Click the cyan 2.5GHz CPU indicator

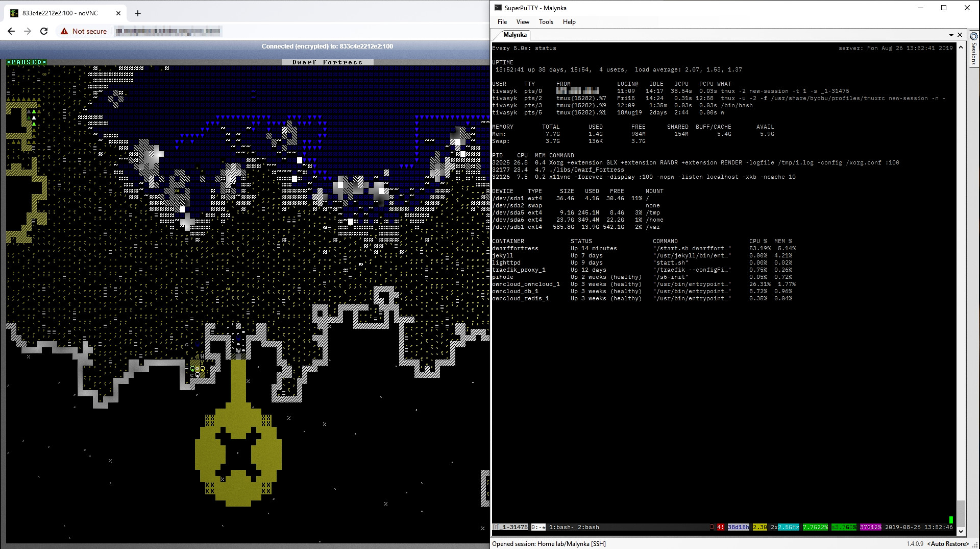[x=789, y=527]
